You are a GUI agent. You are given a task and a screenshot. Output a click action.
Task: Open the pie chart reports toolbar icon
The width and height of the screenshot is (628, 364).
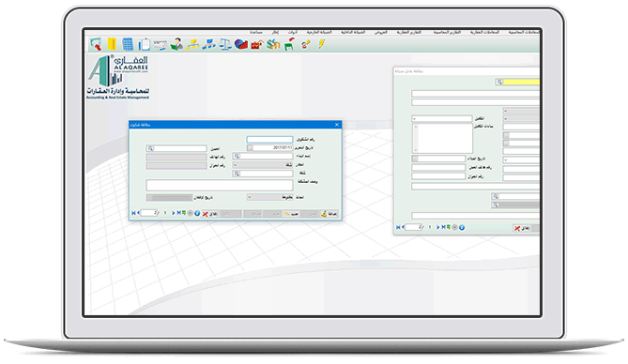coord(240,44)
